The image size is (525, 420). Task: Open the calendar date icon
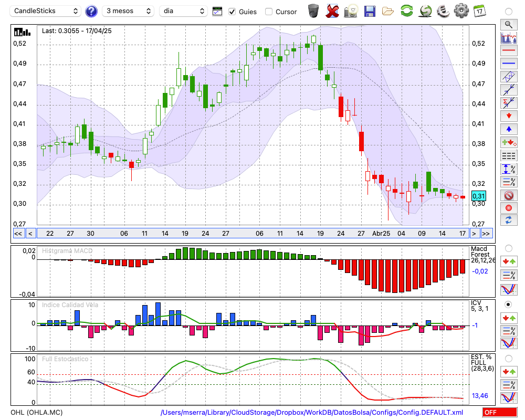pyautogui.click(x=480, y=11)
